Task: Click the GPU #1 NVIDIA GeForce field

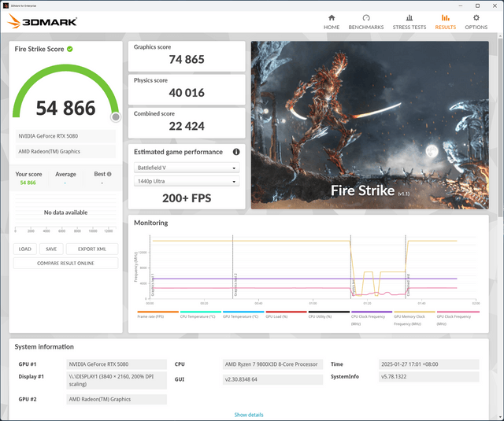Action: coord(117,364)
